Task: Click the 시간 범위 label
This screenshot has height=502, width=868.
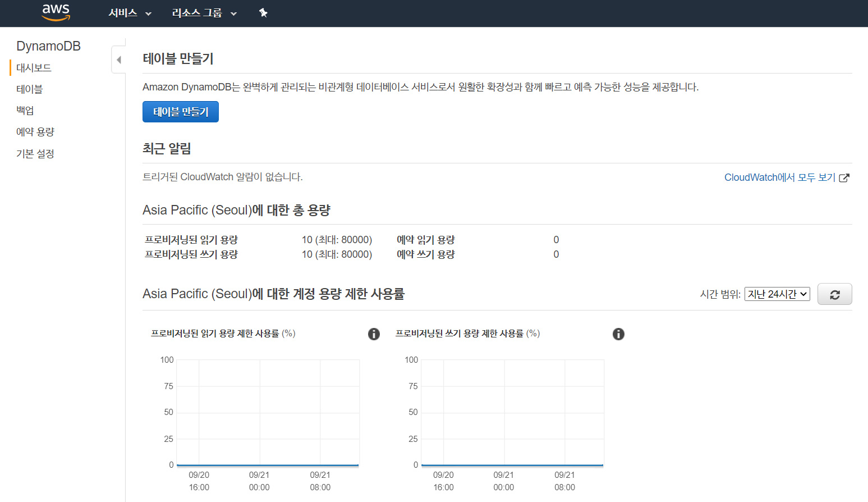Action: [x=720, y=294]
